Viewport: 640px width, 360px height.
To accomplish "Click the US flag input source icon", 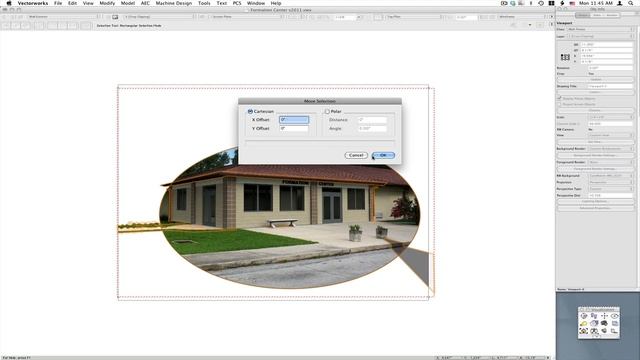I will pos(572,3).
